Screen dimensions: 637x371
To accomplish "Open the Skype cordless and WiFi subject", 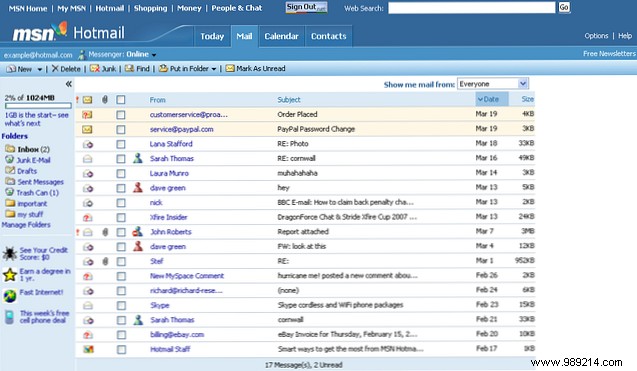I will (340, 305).
